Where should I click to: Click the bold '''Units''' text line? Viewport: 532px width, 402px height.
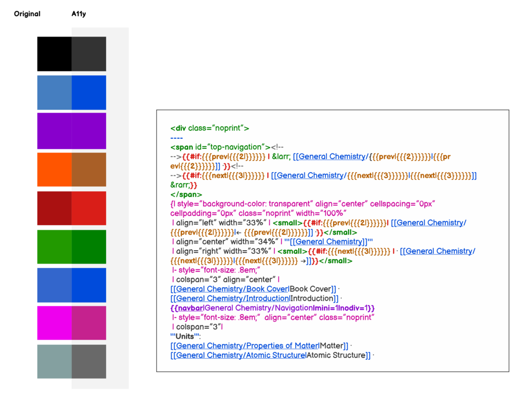(185, 336)
